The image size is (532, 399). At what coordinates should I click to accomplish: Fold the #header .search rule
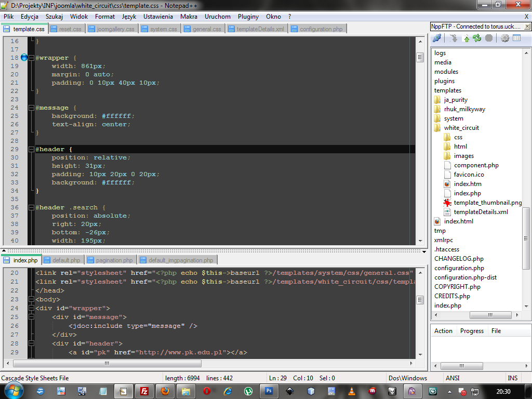(x=31, y=207)
